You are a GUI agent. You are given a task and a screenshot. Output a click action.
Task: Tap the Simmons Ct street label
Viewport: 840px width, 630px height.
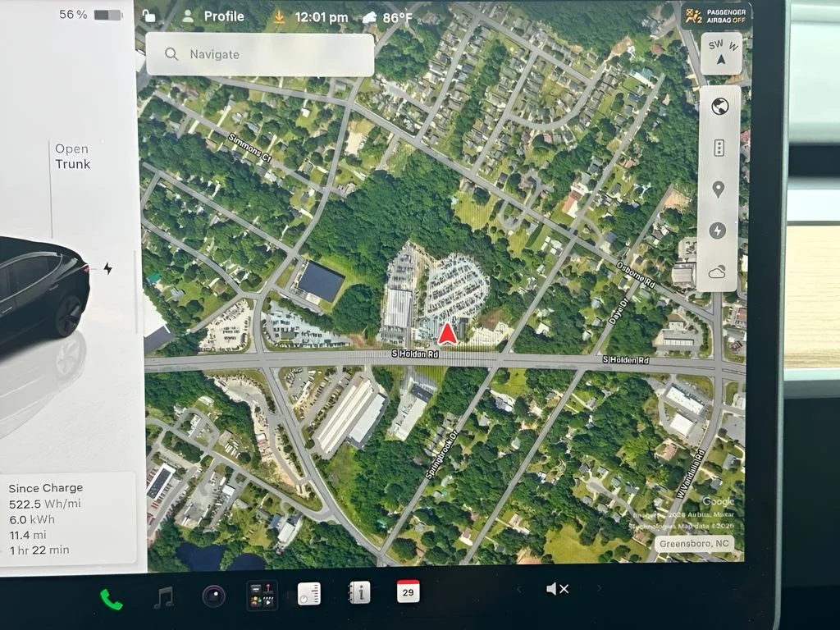click(x=250, y=148)
